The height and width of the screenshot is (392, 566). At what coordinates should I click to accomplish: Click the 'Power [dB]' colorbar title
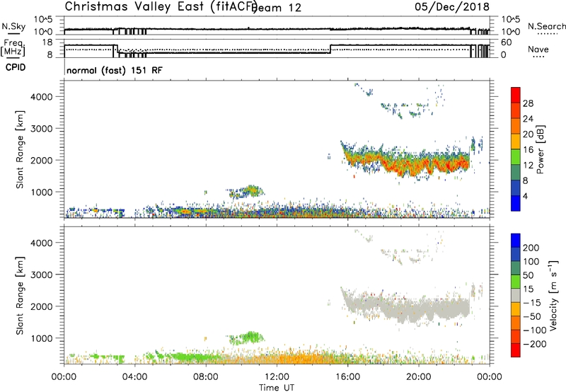pyautogui.click(x=540, y=149)
